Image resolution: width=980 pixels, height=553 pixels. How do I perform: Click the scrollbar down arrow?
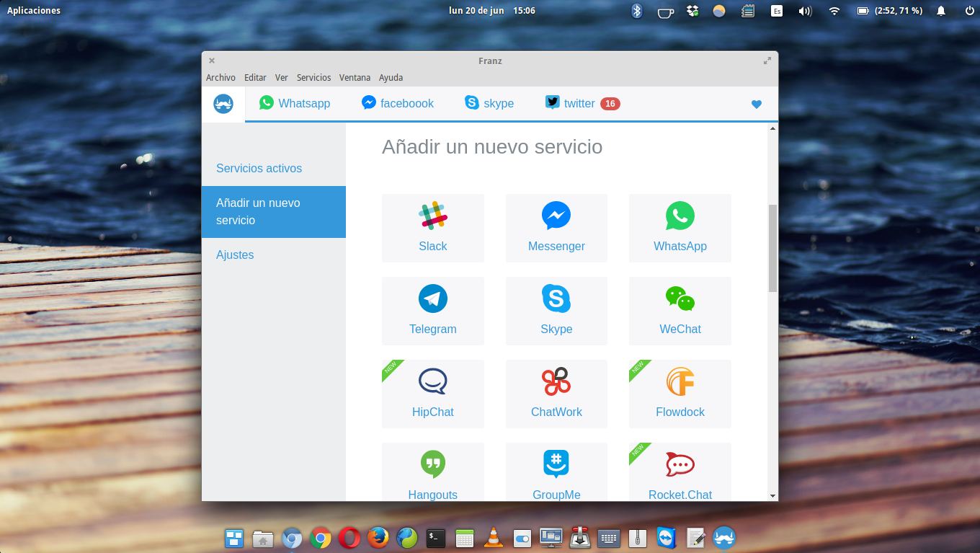pyautogui.click(x=773, y=496)
